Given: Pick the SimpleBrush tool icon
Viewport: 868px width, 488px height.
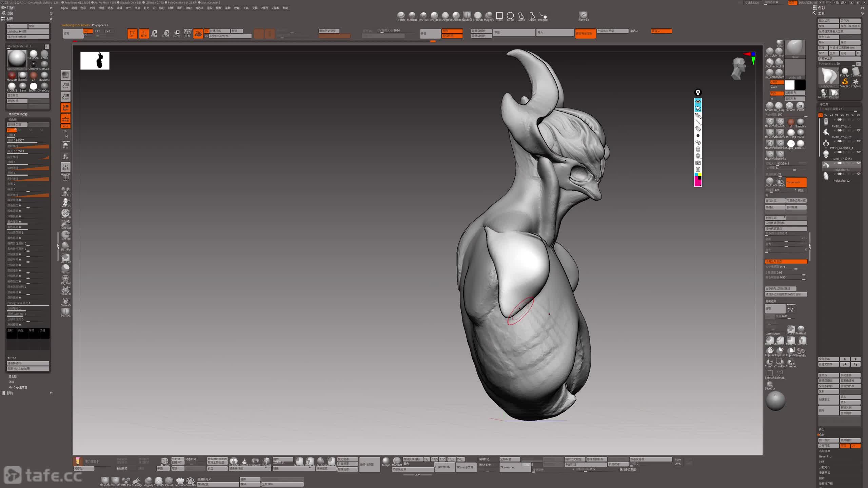Looking at the screenshot, I should [845, 82].
